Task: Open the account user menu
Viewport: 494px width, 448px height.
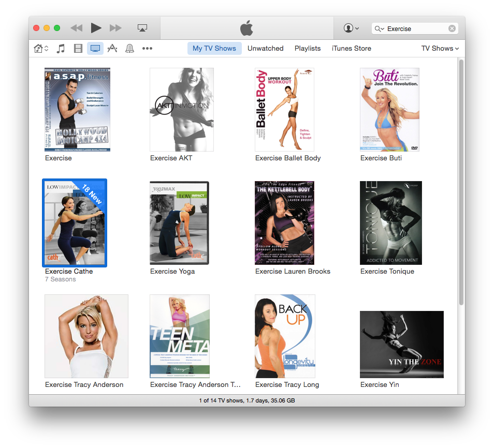Action: [x=351, y=28]
